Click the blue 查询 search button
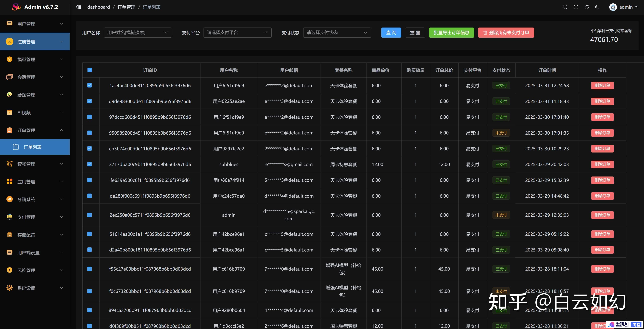The image size is (644, 329). [391, 32]
